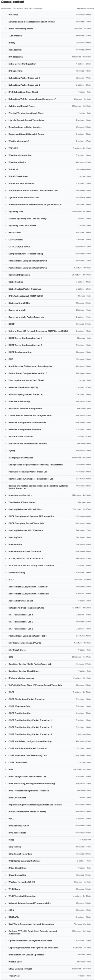Open the Spanning Tree section

(x=47, y=212)
